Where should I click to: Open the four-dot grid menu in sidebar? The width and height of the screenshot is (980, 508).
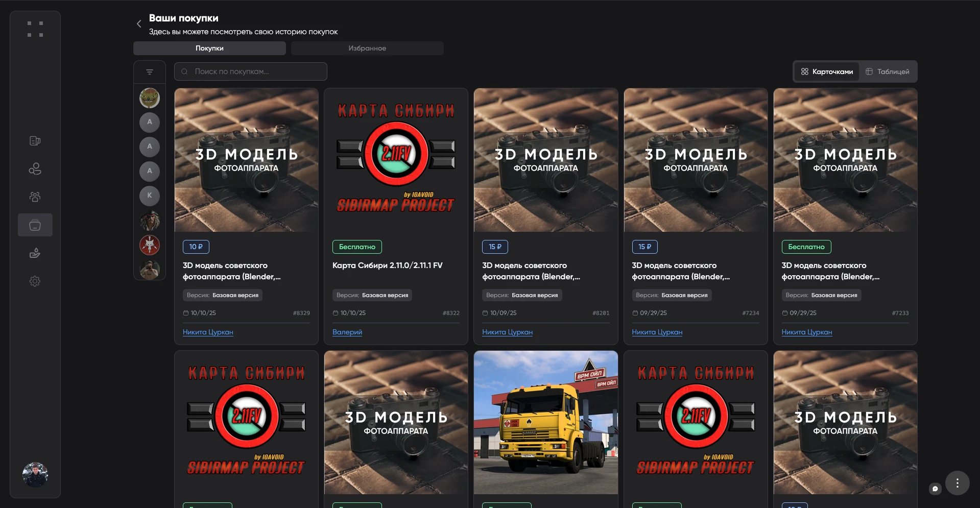coord(35,29)
